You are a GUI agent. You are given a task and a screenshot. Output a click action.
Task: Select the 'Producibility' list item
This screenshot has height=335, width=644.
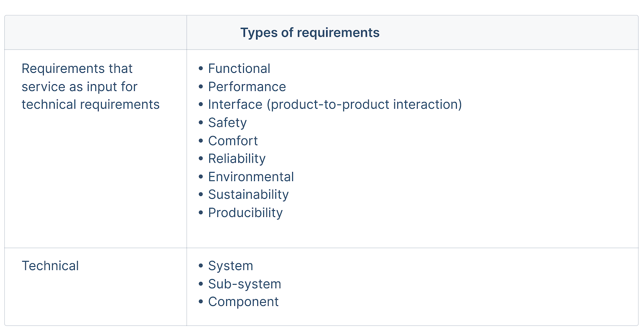(245, 213)
